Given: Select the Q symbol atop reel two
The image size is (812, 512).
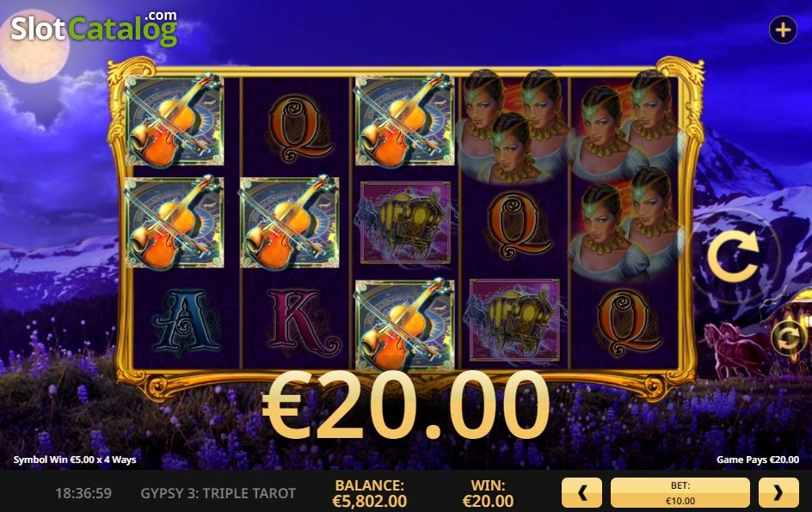Looking at the screenshot, I should pyautogui.click(x=296, y=128).
